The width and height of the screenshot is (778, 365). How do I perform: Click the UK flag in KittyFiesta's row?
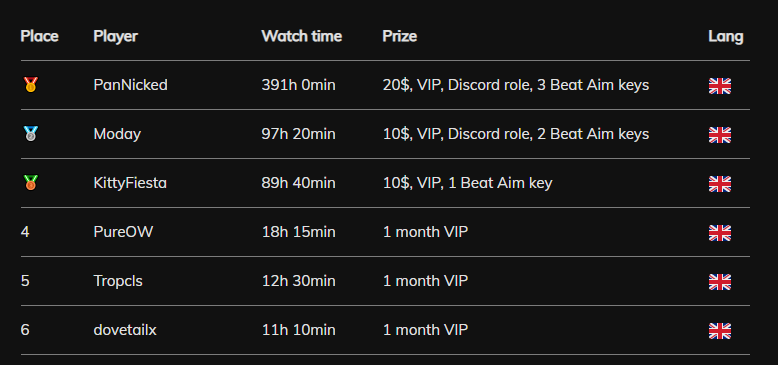point(719,184)
